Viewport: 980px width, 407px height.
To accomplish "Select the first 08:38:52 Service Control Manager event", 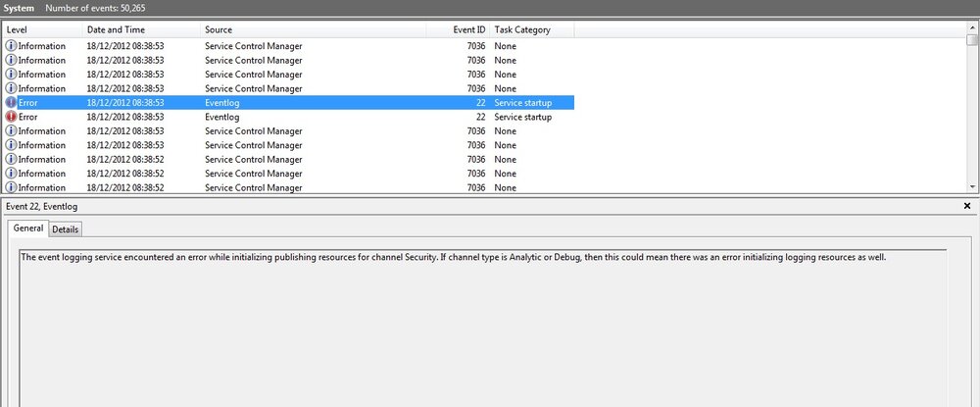I will pyautogui.click(x=288, y=160).
